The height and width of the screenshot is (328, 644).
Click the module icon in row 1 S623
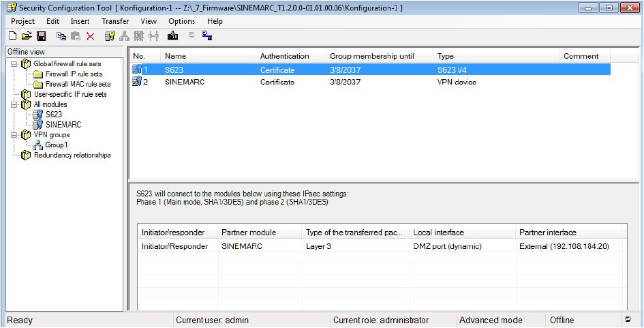137,70
